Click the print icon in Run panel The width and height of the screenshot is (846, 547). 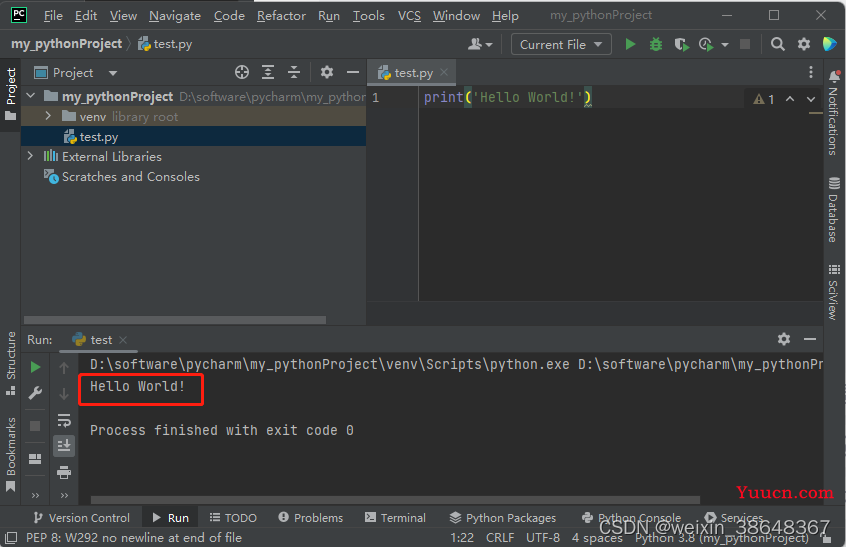pyautogui.click(x=64, y=473)
